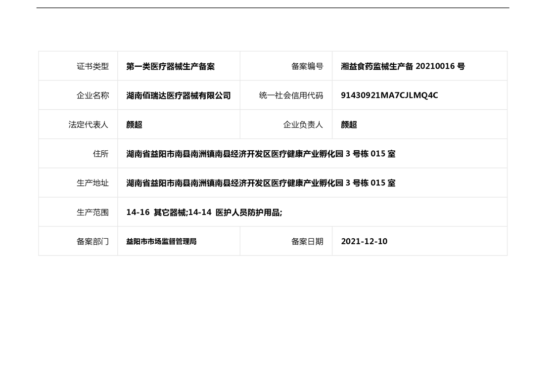Click the 证书类型 label cell

click(x=92, y=66)
